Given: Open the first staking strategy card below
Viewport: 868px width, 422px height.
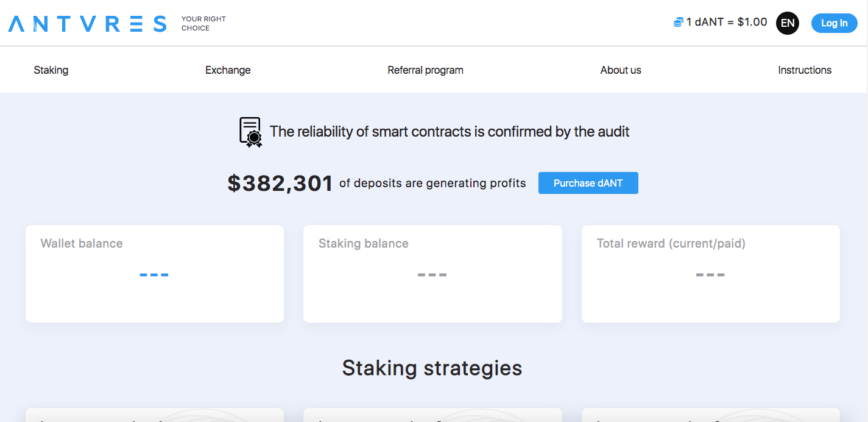Looking at the screenshot, I should point(155,415).
